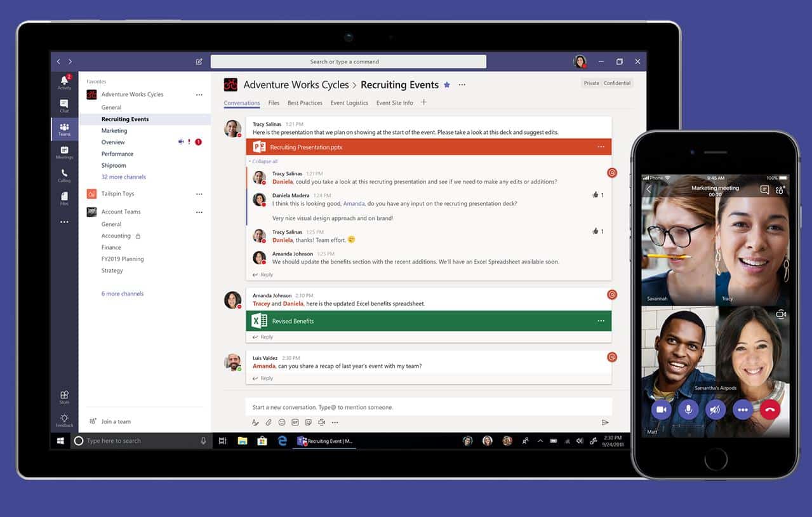This screenshot has height=517, width=812.
Task: Select the Recruiting Events channel
Action: [x=145, y=119]
